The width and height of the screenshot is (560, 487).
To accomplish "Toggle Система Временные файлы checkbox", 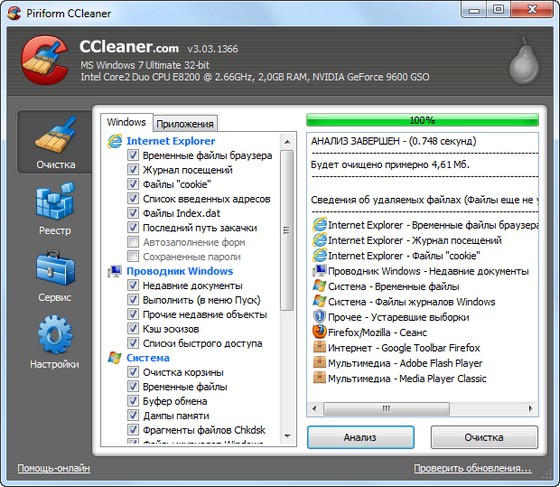I will [x=133, y=387].
